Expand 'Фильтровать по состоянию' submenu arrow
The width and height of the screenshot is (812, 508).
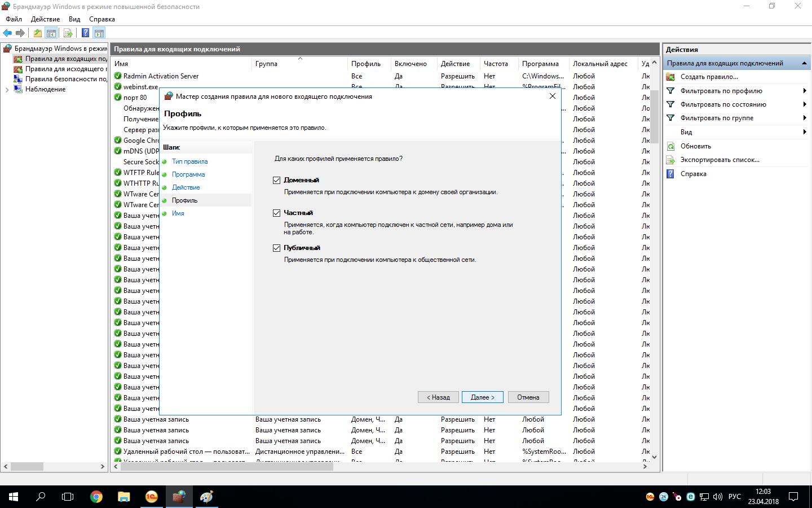pyautogui.click(x=805, y=104)
